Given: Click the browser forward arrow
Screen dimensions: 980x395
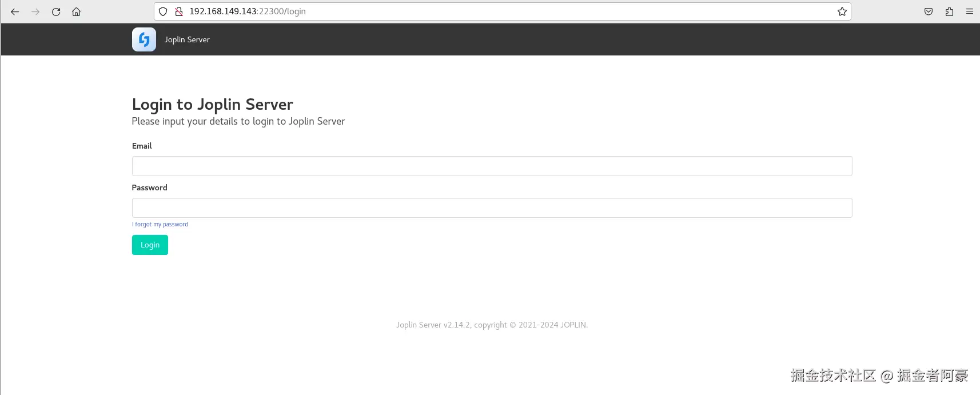Looking at the screenshot, I should 35,11.
